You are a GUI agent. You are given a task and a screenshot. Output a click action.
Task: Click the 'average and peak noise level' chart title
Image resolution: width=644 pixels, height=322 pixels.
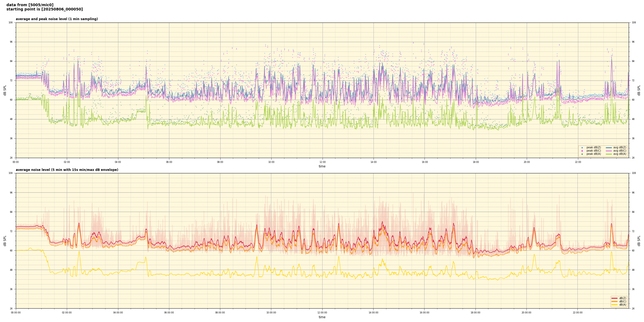(x=57, y=19)
